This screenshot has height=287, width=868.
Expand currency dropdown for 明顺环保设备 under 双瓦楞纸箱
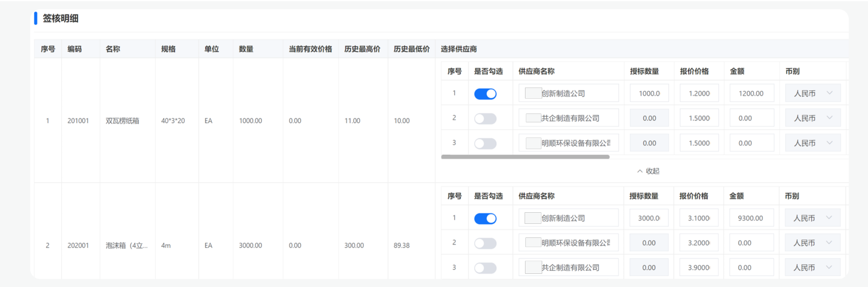[813, 143]
